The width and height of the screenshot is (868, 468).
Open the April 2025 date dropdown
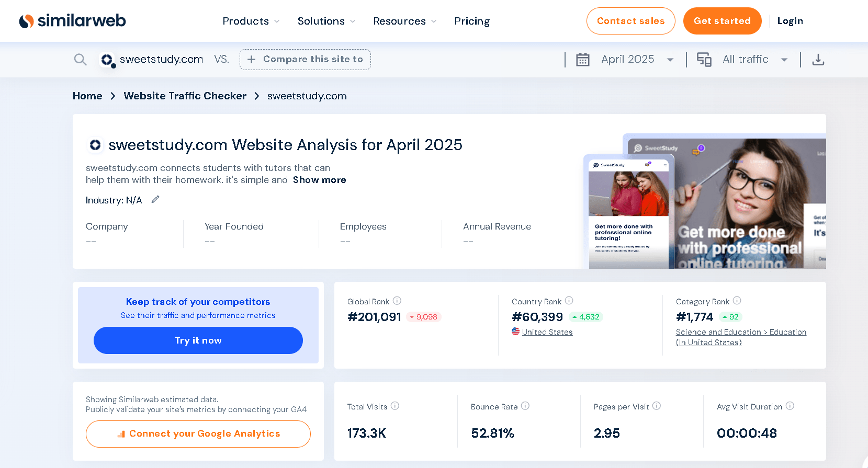click(627, 60)
